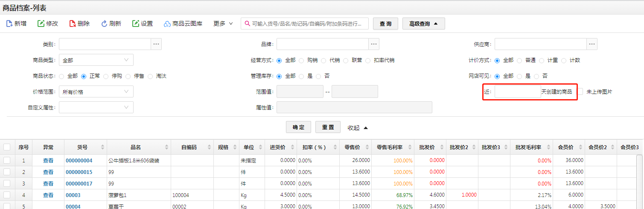Image resolution: width=644 pixels, height=209 pixels.
Task: Click the 删除 (delete) toolbar icon
Action: click(73, 24)
